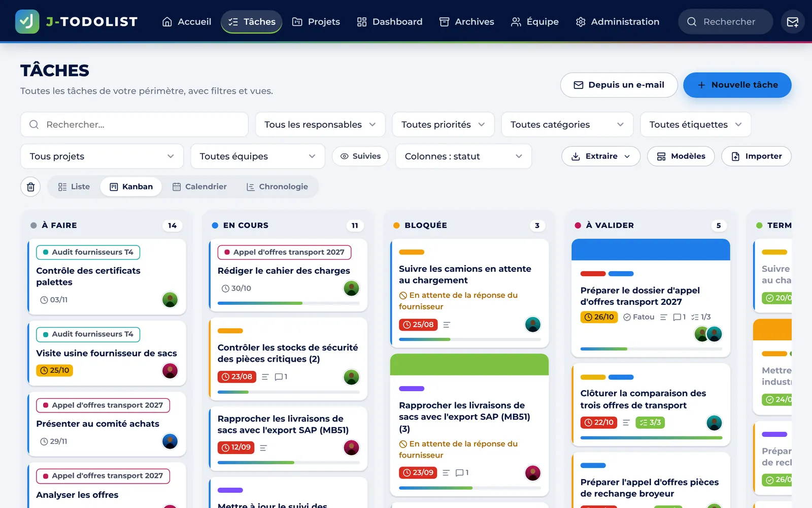Open the Administration nav item
Viewport: 812px width, 508px height.
[x=618, y=22]
